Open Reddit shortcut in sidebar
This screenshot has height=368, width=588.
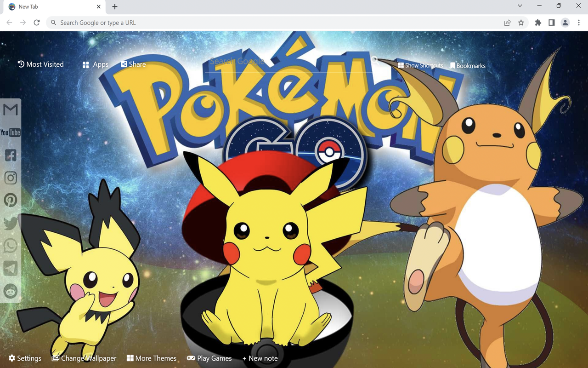point(11,291)
